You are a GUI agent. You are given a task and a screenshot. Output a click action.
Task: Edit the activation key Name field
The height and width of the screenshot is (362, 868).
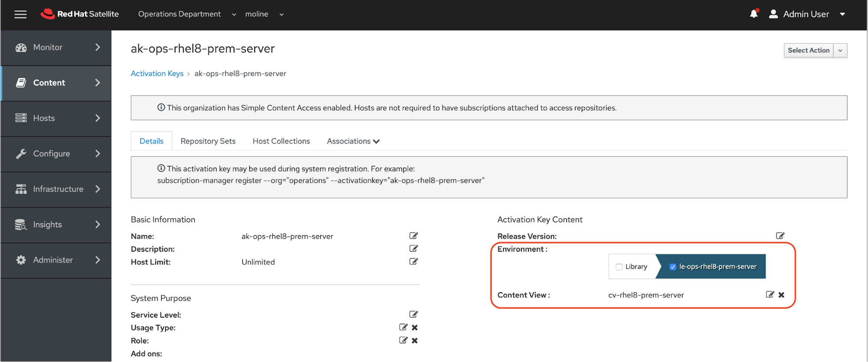413,236
